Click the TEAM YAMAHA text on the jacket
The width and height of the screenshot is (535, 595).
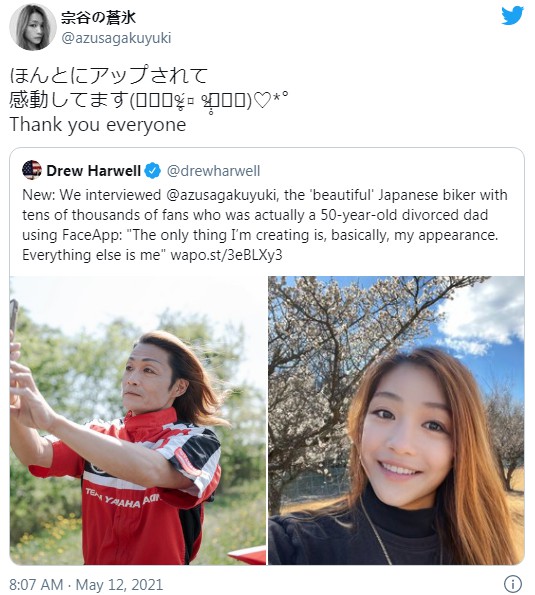[x=122, y=499]
